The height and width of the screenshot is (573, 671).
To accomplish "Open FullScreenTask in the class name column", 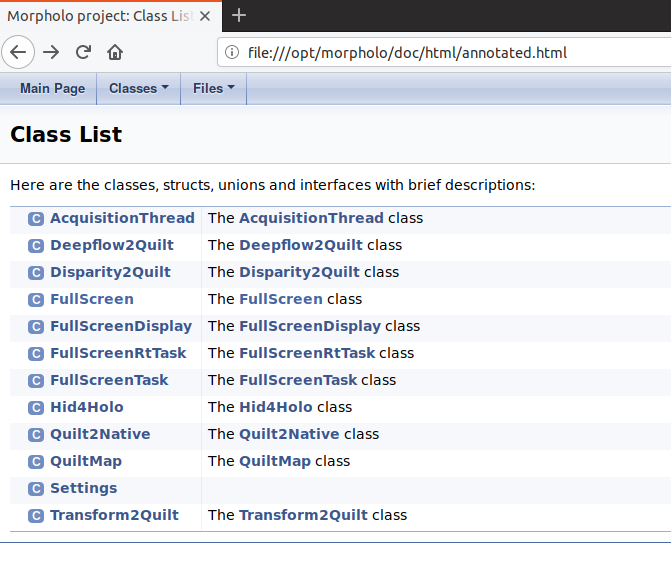I will coord(109,380).
